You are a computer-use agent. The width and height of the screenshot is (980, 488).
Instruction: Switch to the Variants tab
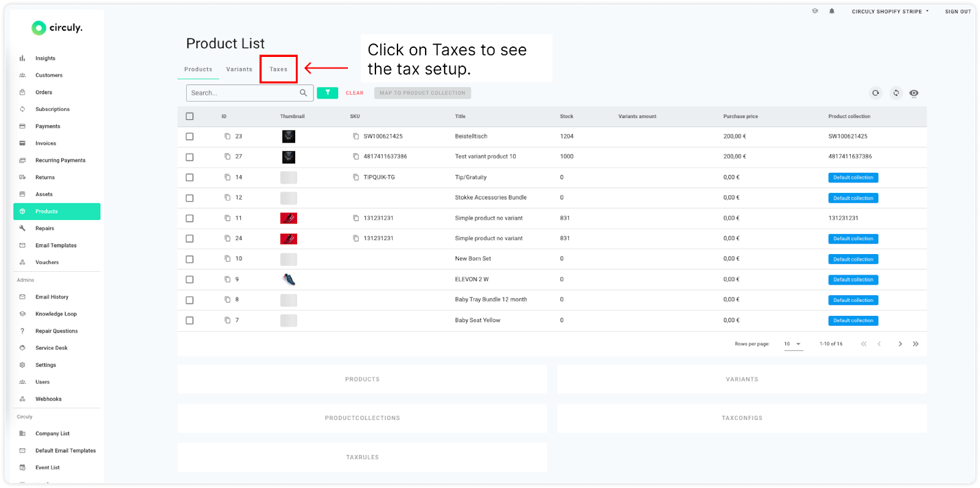click(x=239, y=69)
